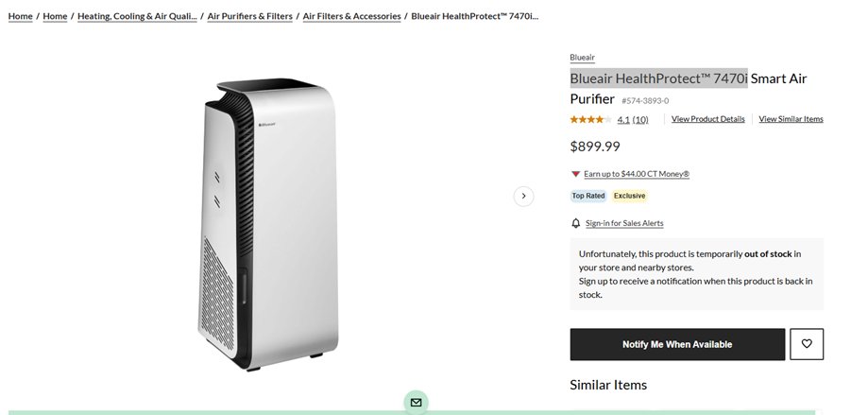This screenshot has width=868, height=415.
Task: Open View Product Details link
Action: (x=707, y=119)
